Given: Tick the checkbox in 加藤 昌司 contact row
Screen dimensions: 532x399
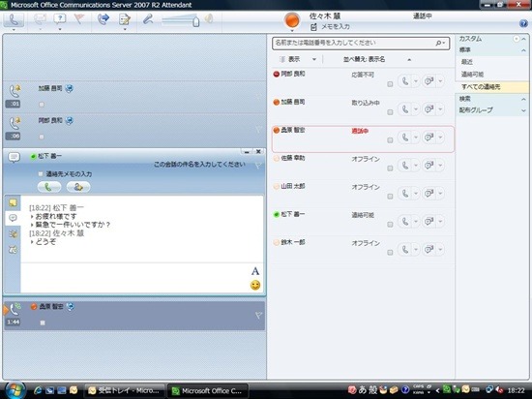Looking at the screenshot, I should coord(390,112).
